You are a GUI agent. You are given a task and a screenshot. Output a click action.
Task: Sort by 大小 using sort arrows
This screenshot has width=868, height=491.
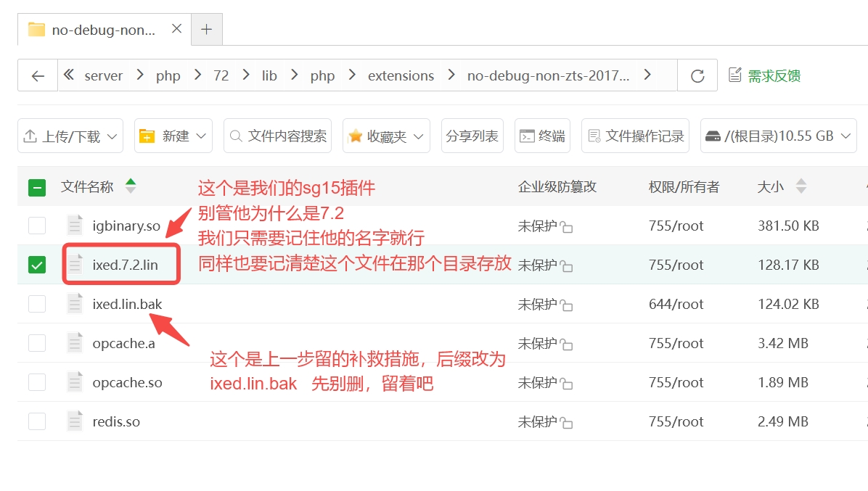(801, 186)
